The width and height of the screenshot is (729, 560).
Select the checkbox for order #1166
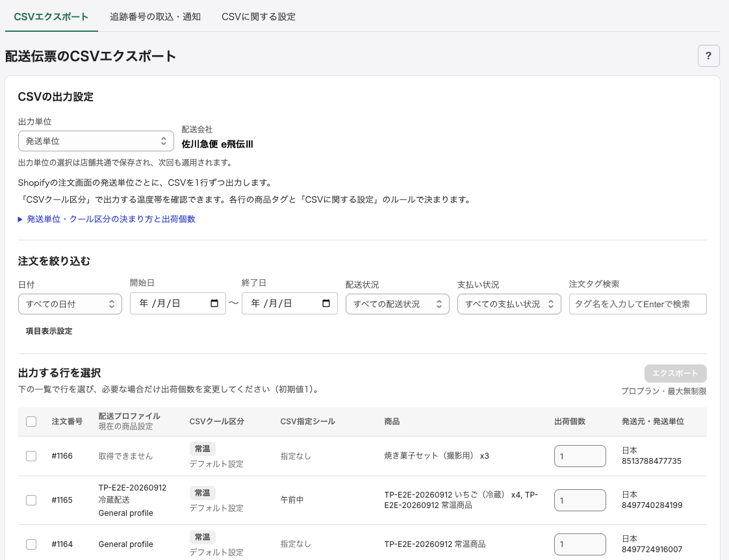coord(31,456)
